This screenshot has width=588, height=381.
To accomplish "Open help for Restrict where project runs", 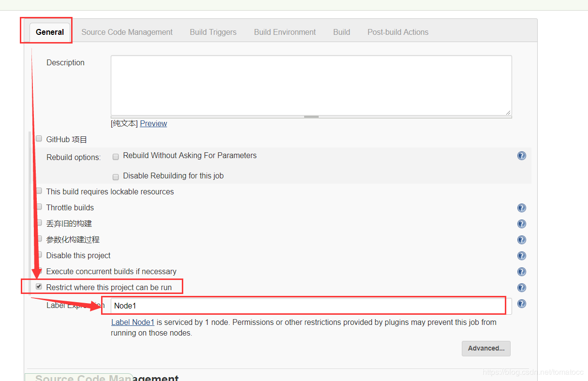I will (521, 288).
